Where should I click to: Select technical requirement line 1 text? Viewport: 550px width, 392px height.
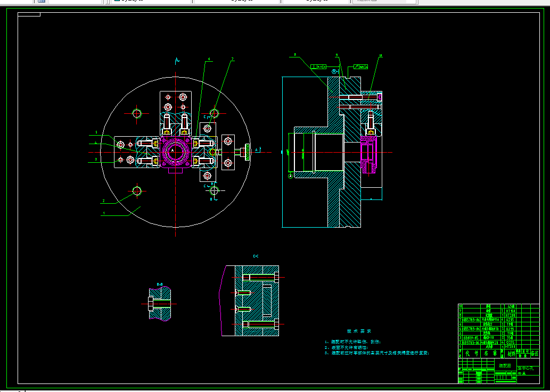tap(352, 341)
